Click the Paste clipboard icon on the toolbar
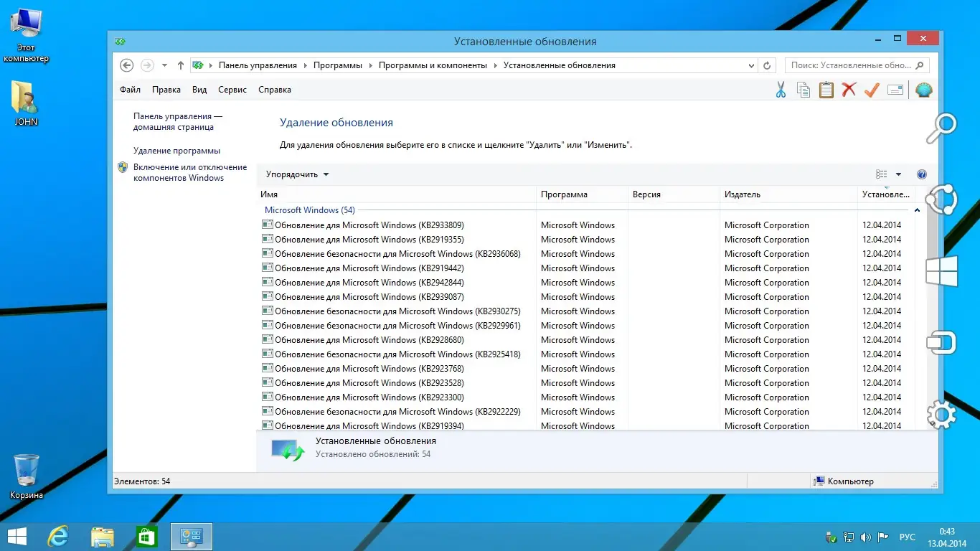This screenshot has height=551, width=980. (x=826, y=89)
